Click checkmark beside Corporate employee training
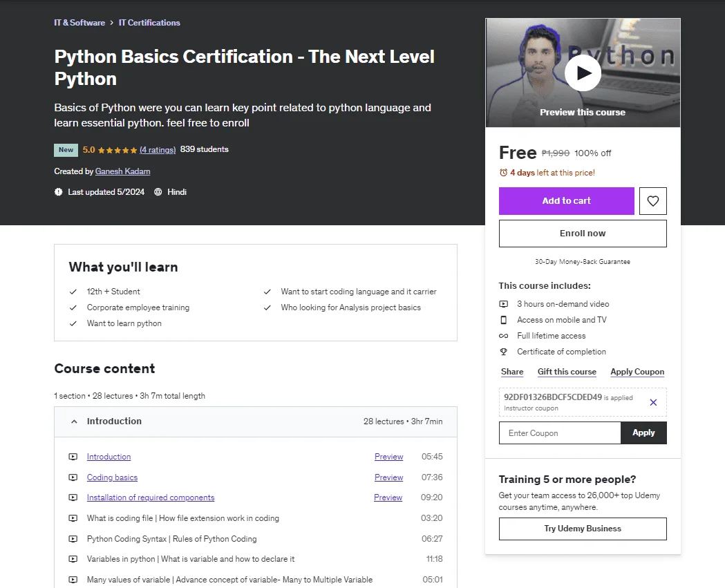725x588 pixels. (73, 307)
